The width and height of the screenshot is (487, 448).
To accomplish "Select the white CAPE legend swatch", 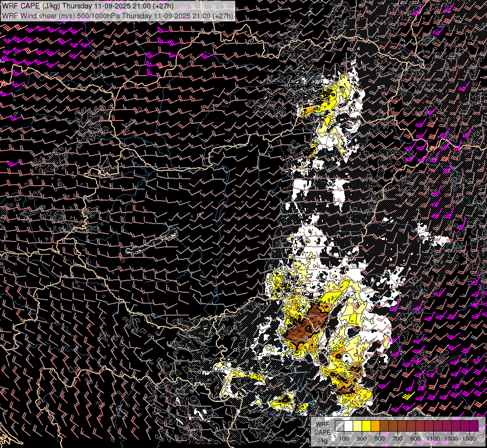I will 349,426.
